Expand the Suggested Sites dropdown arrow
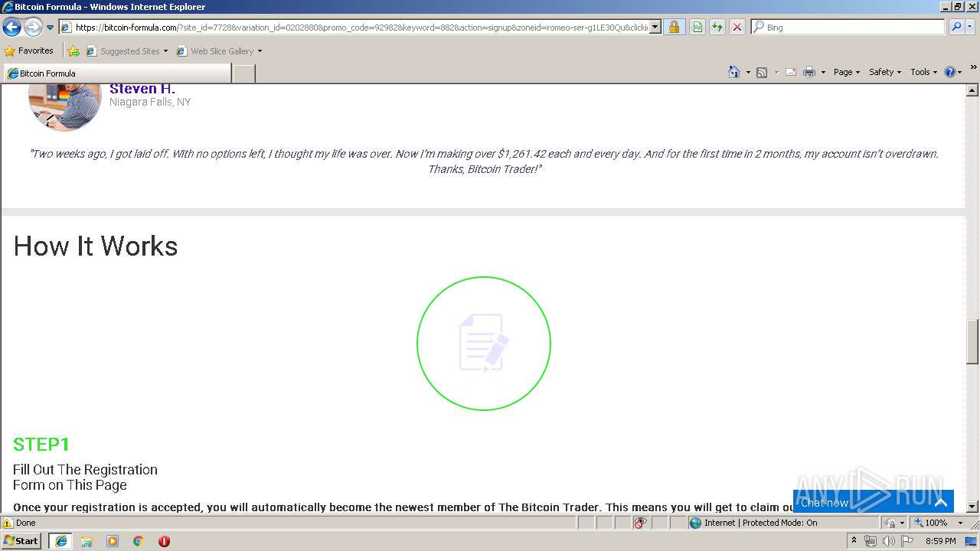Viewport: 980px width, 551px height. [165, 51]
